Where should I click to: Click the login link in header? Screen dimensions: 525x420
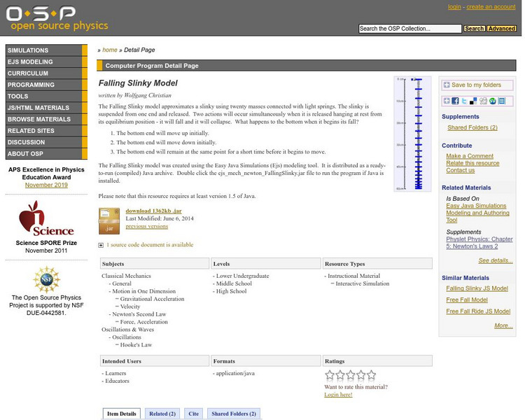[x=454, y=7]
